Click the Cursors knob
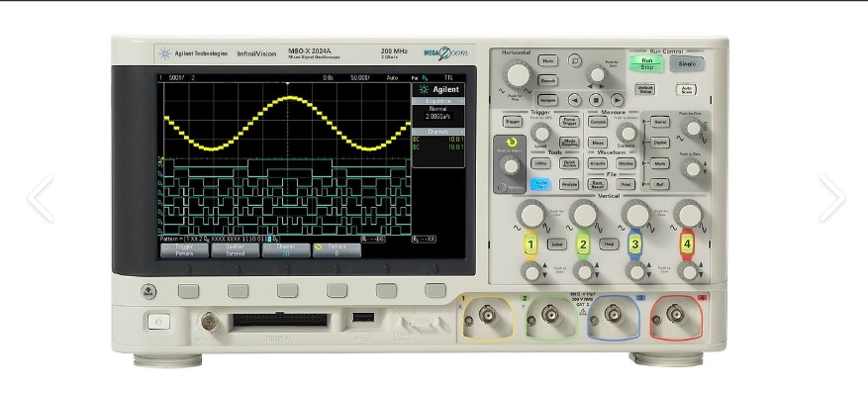 click(x=627, y=133)
